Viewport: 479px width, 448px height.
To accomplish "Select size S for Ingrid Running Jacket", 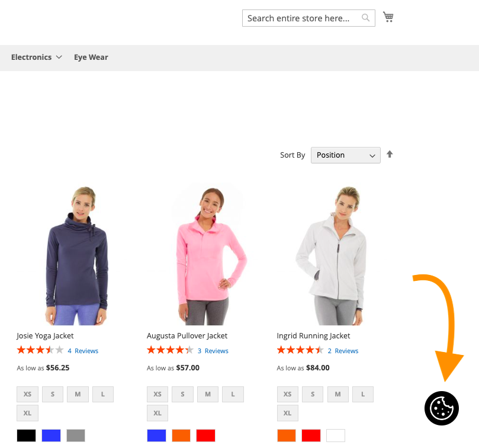I will (313, 394).
